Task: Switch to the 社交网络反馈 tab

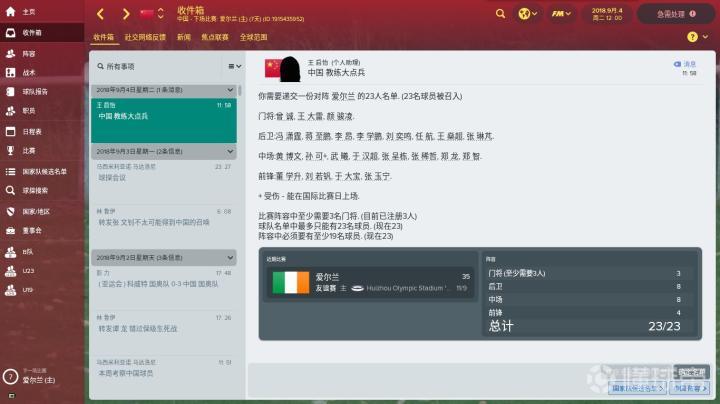Action: pyautogui.click(x=145, y=37)
